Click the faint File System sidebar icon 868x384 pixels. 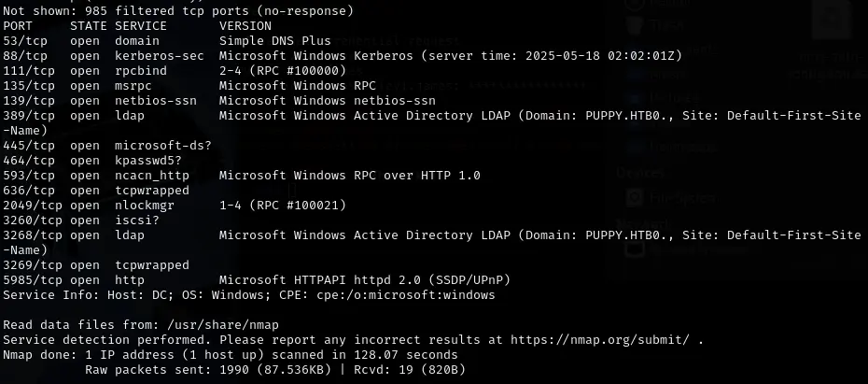tap(635, 197)
